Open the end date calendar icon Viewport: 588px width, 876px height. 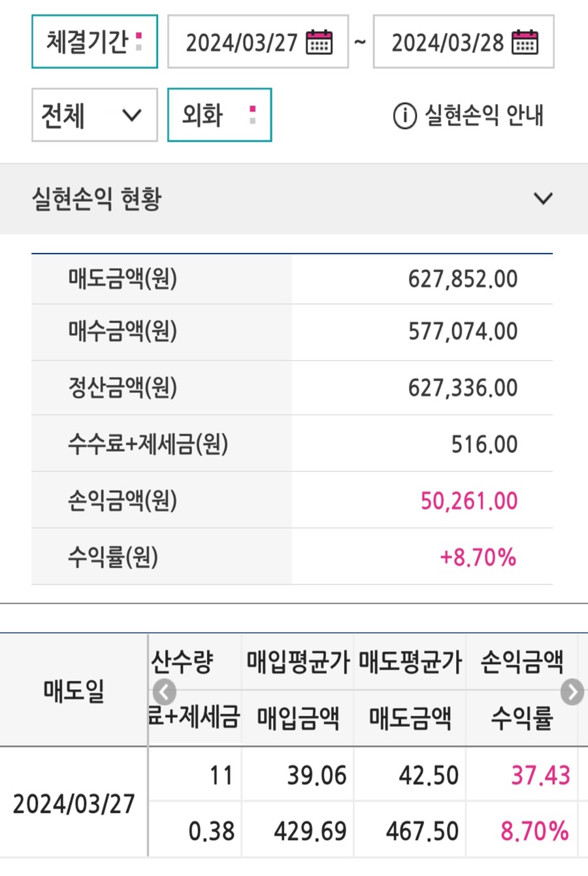(525, 42)
